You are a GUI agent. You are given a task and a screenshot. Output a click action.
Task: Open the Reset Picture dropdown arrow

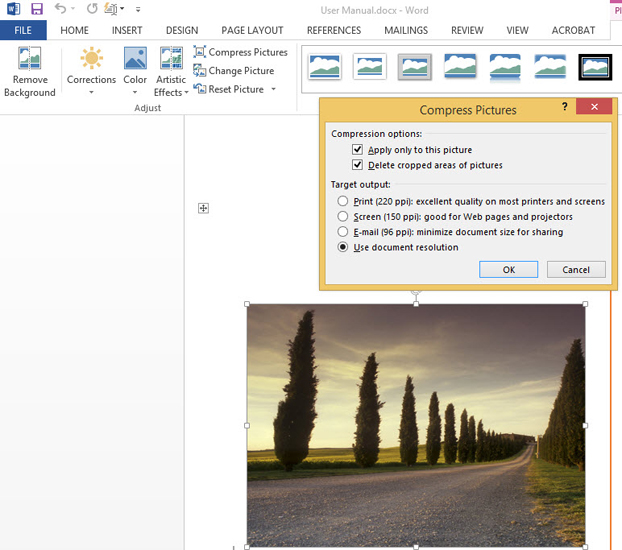point(273,90)
